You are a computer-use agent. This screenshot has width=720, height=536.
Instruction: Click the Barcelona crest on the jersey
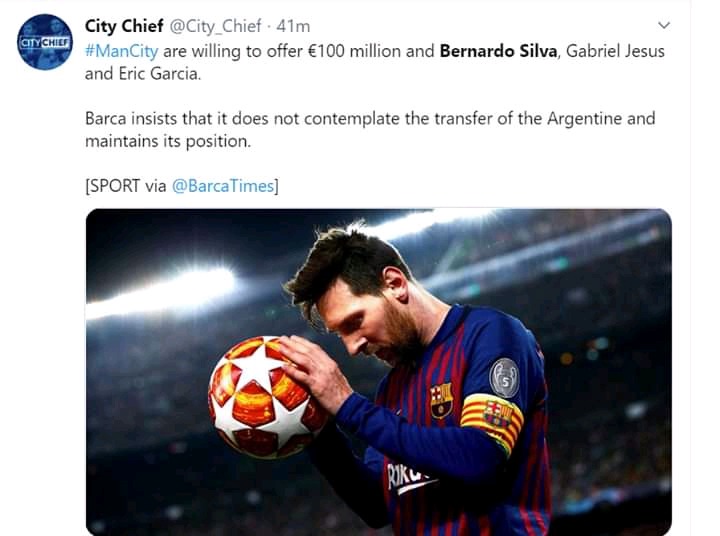pyautogui.click(x=441, y=400)
